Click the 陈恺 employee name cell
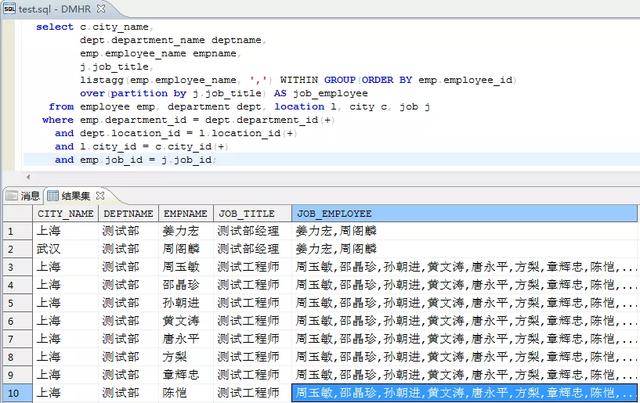The height and width of the screenshot is (403, 640). [186, 393]
